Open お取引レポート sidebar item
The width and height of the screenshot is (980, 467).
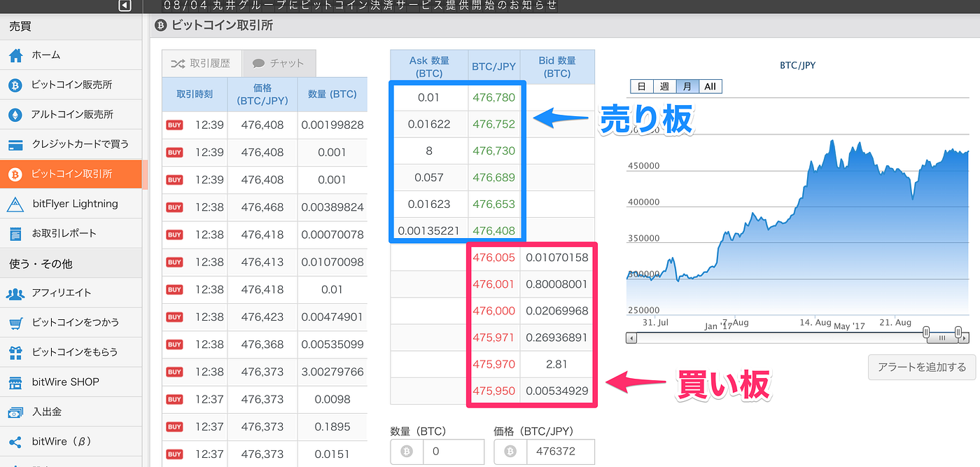click(x=70, y=234)
